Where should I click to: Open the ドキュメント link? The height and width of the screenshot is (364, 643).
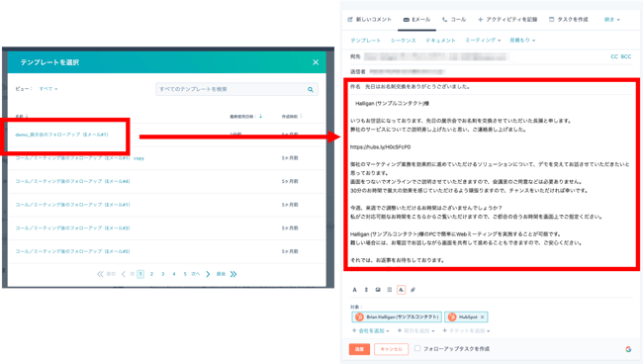click(440, 41)
